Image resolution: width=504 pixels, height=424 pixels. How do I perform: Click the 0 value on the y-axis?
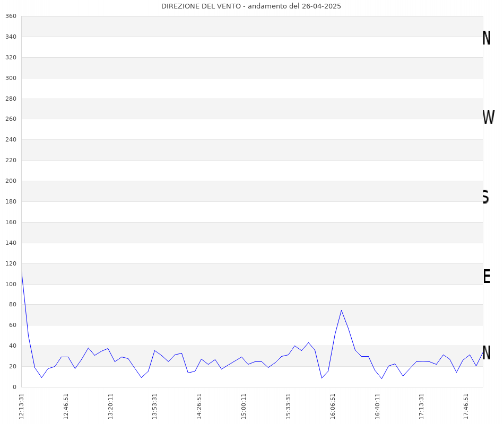[x=14, y=387]
